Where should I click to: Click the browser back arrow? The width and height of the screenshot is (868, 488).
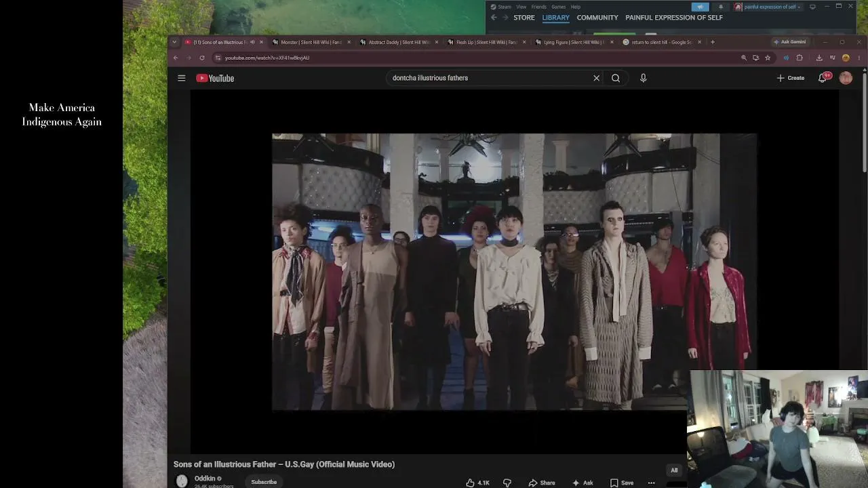(176, 58)
